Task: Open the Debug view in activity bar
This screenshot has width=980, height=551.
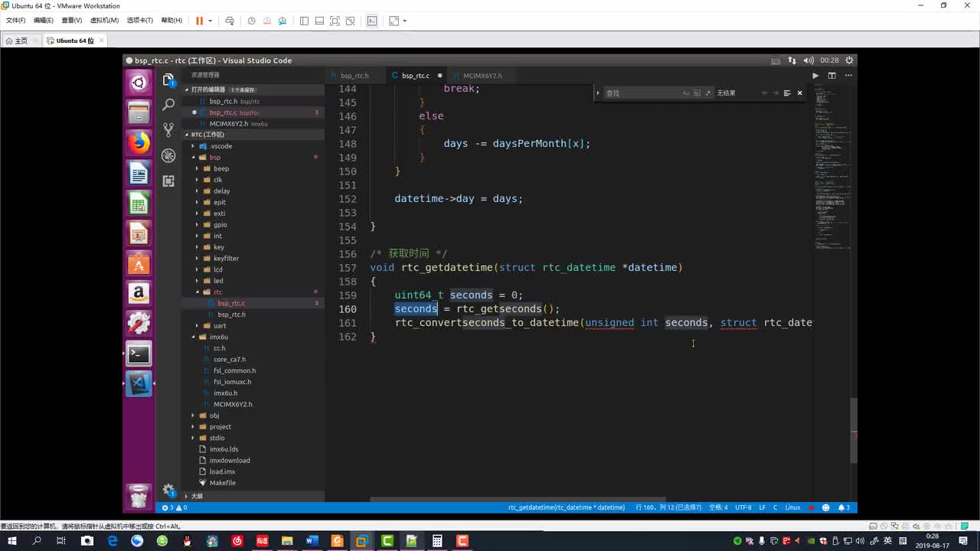Action: coord(168,155)
